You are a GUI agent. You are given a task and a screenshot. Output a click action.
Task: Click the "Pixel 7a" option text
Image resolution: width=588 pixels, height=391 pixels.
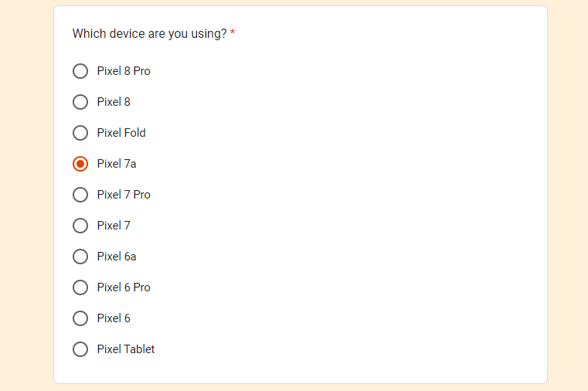[x=117, y=164]
